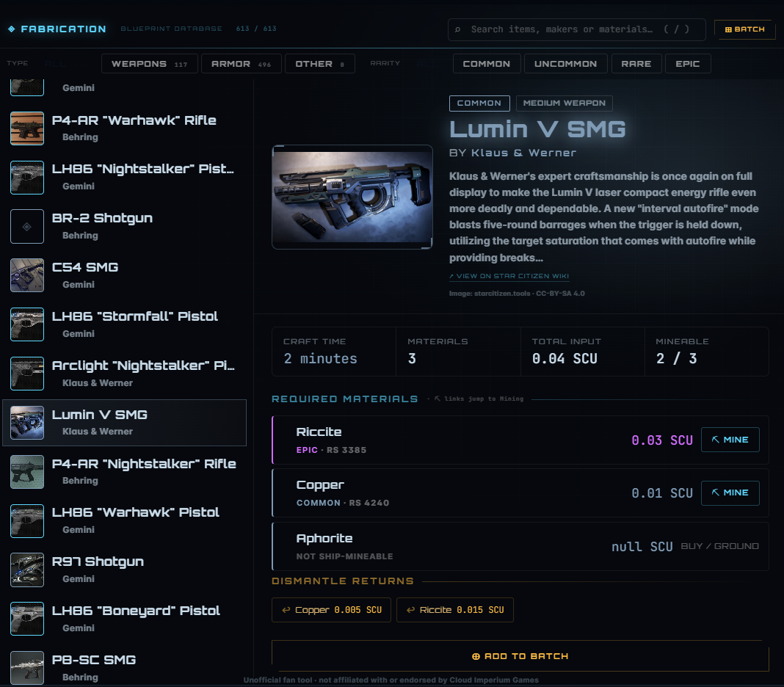Click the "links jump to Mining" hint

pyautogui.click(x=479, y=399)
